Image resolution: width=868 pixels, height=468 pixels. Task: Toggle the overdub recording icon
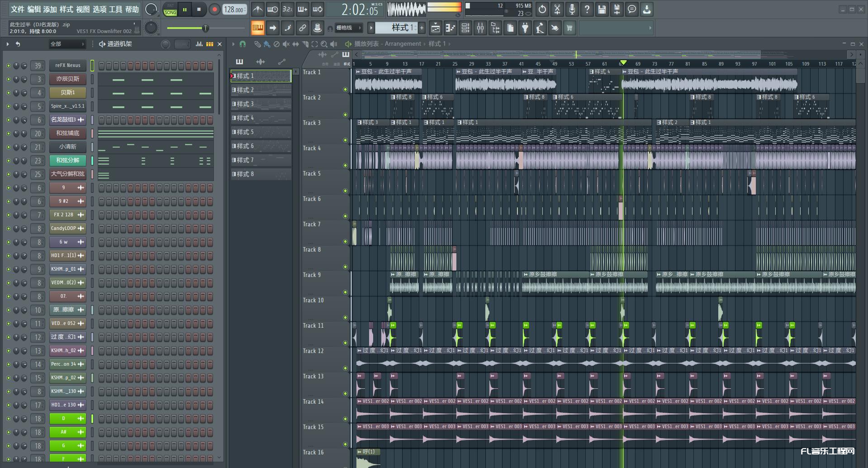point(302,9)
